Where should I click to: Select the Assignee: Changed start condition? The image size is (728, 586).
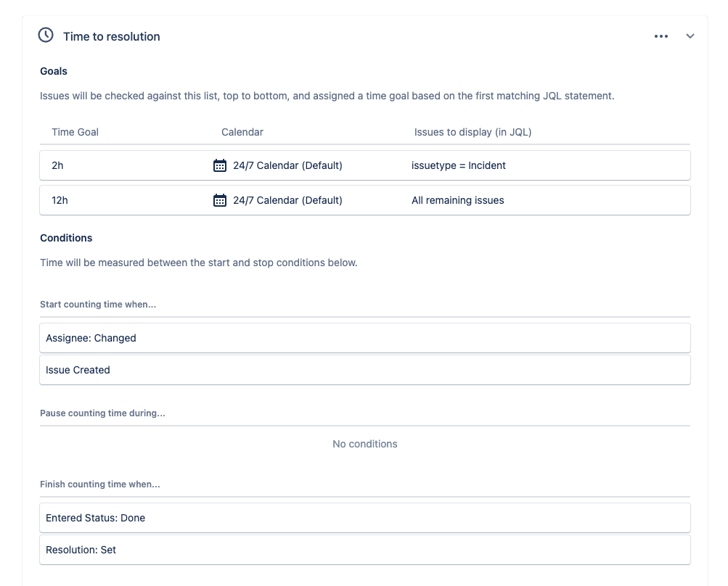click(x=91, y=338)
